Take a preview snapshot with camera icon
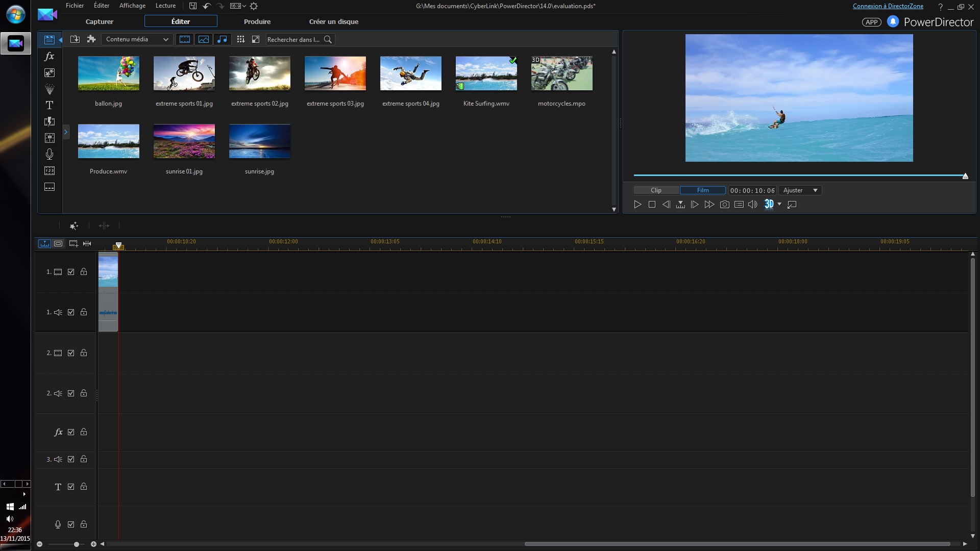The height and width of the screenshot is (551, 980). (x=724, y=205)
